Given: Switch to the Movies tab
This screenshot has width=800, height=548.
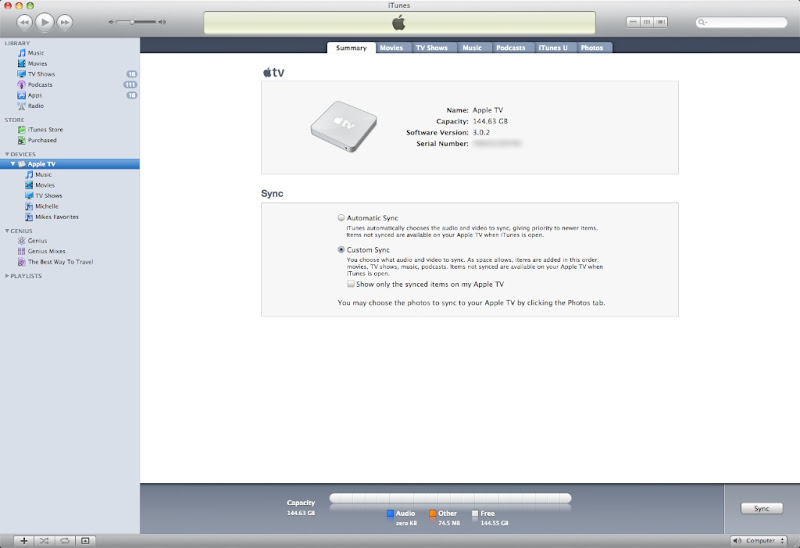Looking at the screenshot, I should [391, 47].
